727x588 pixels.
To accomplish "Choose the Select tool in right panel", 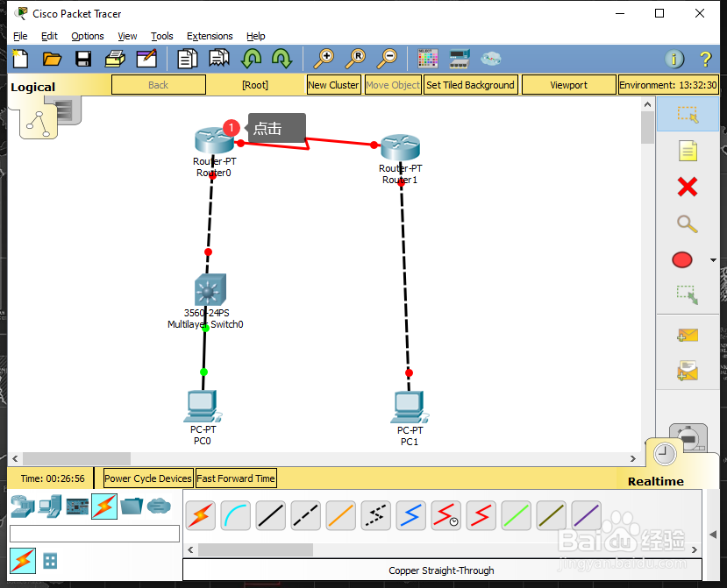I will (x=688, y=114).
